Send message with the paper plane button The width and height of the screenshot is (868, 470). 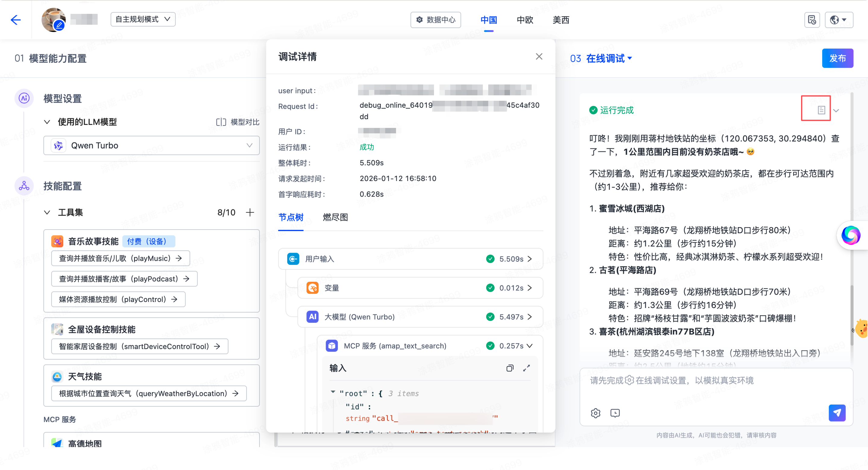(837, 413)
